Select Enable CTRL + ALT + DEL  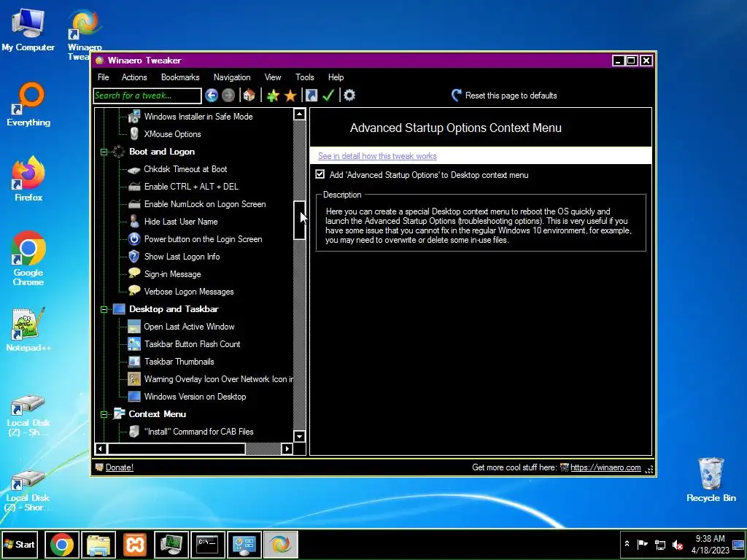tap(192, 187)
